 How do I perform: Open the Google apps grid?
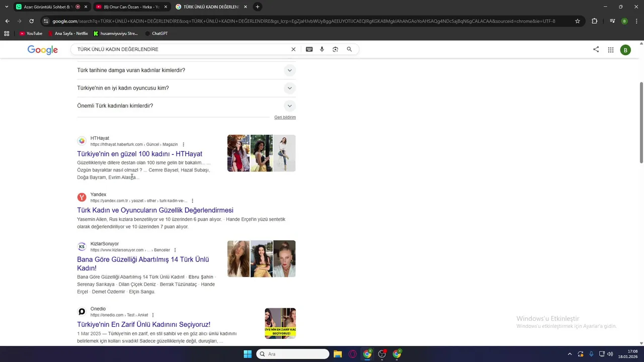[611, 50]
